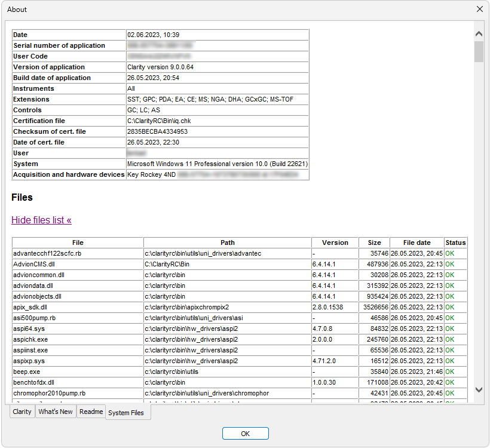Click the scrollbar down arrow

479,389
